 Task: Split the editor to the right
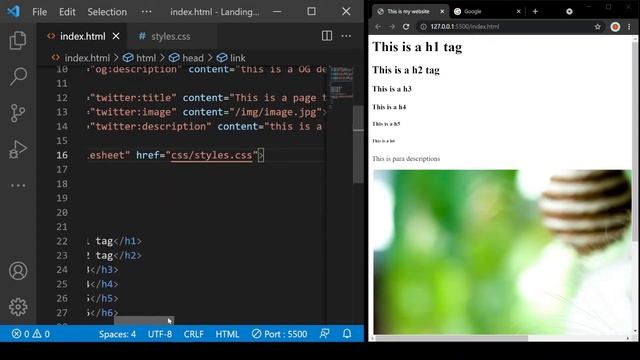point(327,36)
